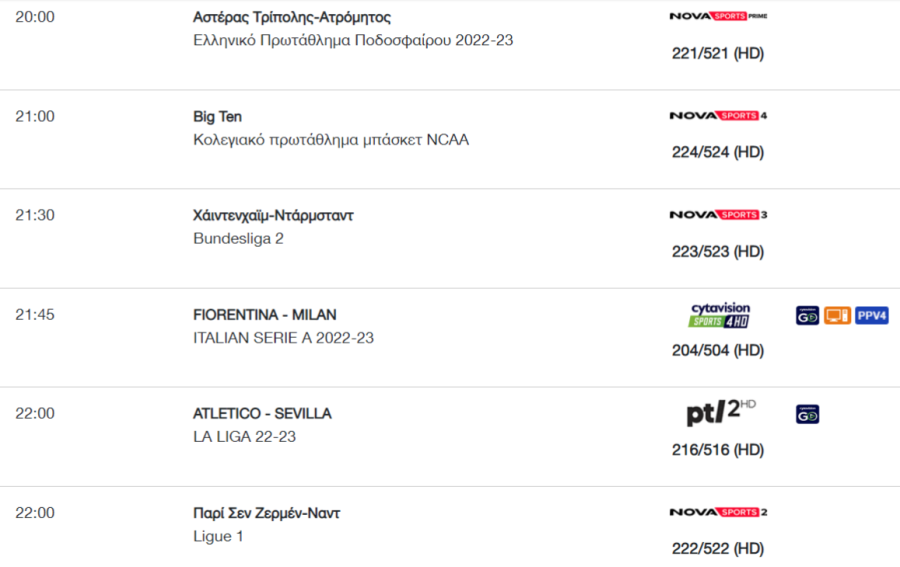
Task: Click the 204/504 (HD) channel number
Action: [x=718, y=350]
